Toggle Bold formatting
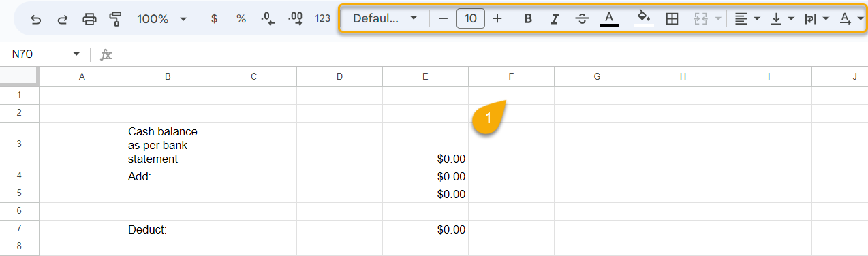The height and width of the screenshot is (256, 868). pyautogui.click(x=528, y=19)
